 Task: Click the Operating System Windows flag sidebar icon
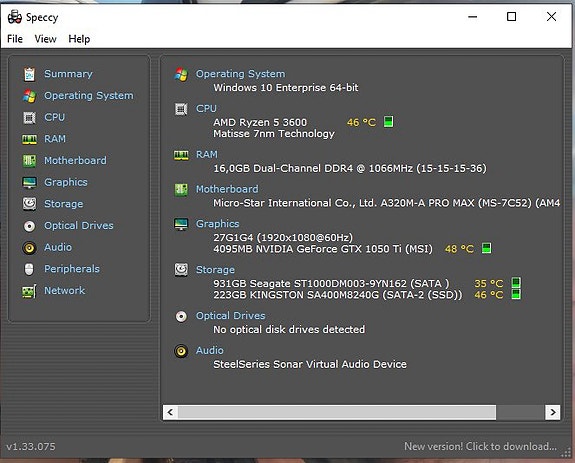pos(29,96)
